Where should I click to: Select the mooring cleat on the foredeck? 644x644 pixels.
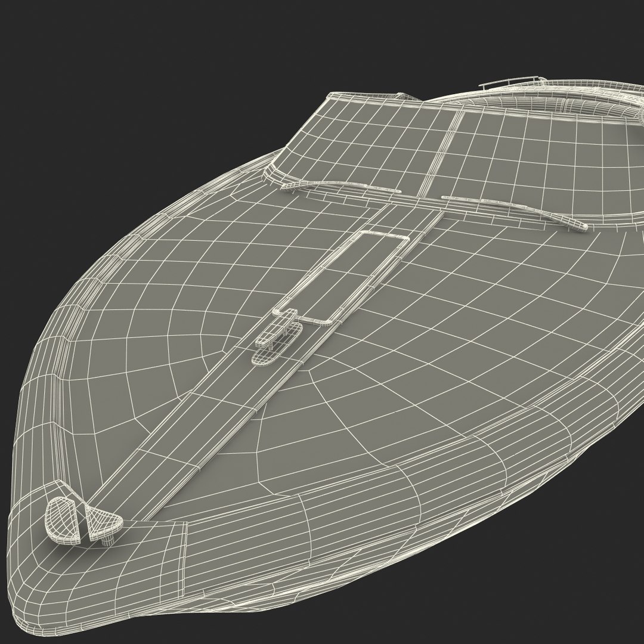tap(276, 337)
